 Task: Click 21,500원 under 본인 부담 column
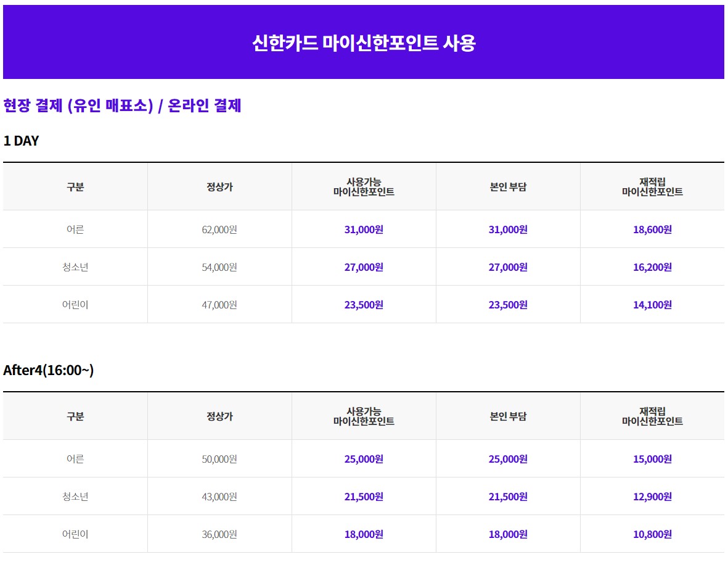tap(508, 497)
